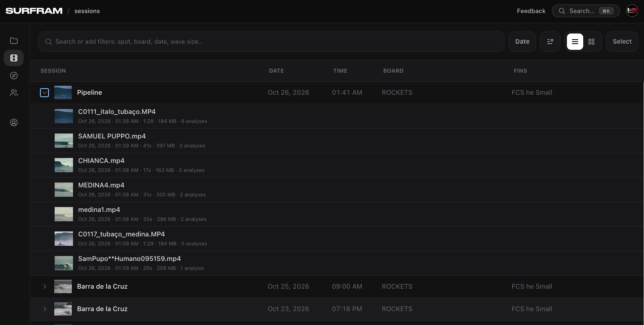
Task: Switch to list view
Action: tap(575, 42)
